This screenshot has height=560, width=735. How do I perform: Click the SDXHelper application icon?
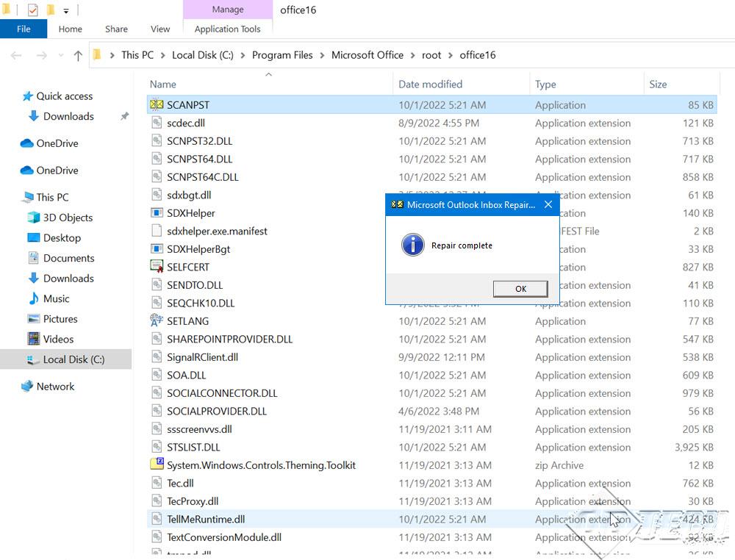click(157, 213)
